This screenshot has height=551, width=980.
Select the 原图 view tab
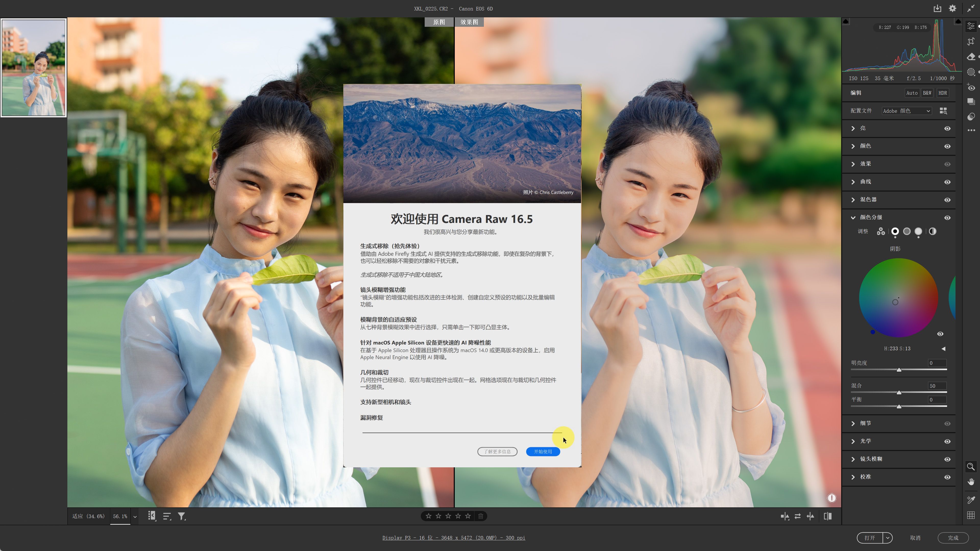click(x=439, y=22)
